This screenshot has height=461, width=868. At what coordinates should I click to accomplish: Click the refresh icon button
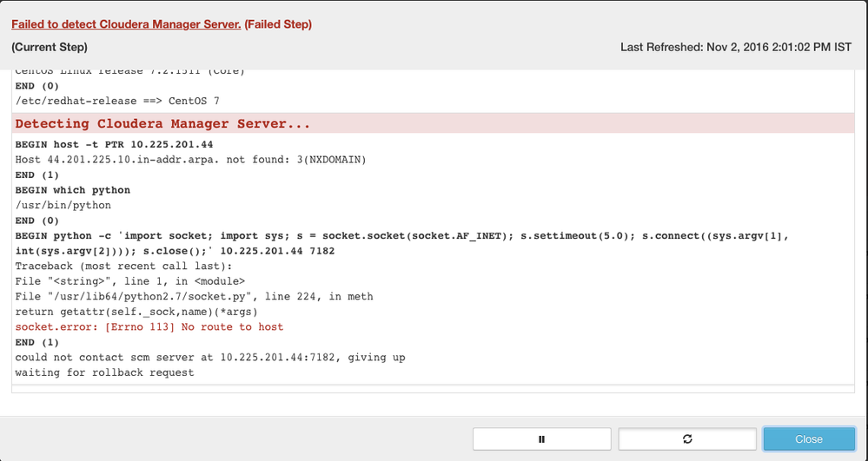[x=687, y=439]
